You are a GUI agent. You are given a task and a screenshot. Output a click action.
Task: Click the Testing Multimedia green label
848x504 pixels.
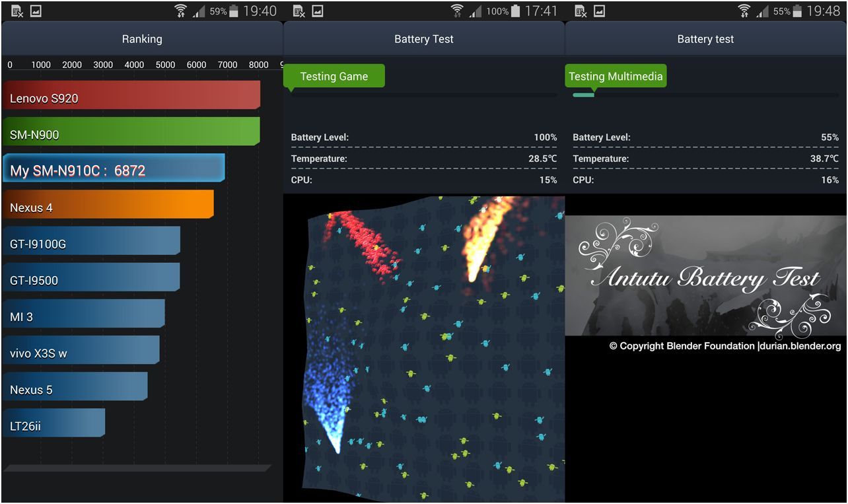[615, 76]
